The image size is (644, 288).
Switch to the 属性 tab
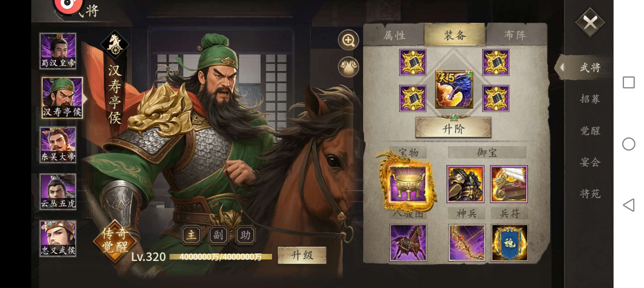click(x=394, y=35)
